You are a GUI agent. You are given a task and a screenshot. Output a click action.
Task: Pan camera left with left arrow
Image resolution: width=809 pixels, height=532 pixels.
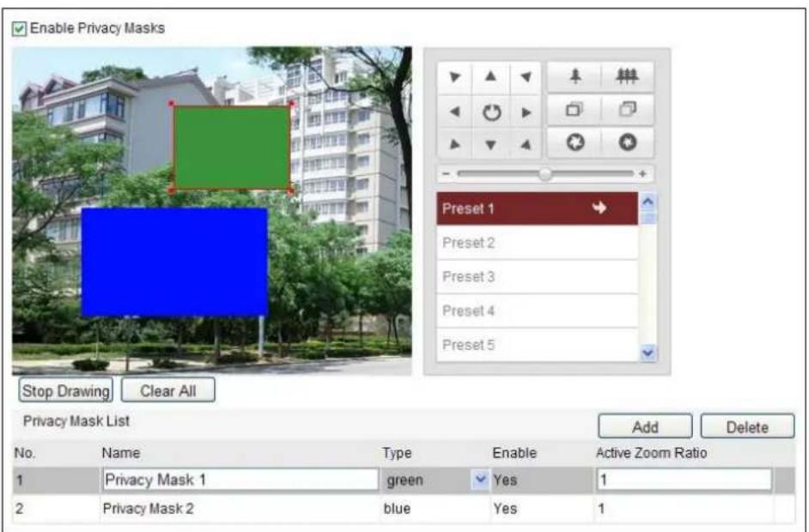point(454,112)
